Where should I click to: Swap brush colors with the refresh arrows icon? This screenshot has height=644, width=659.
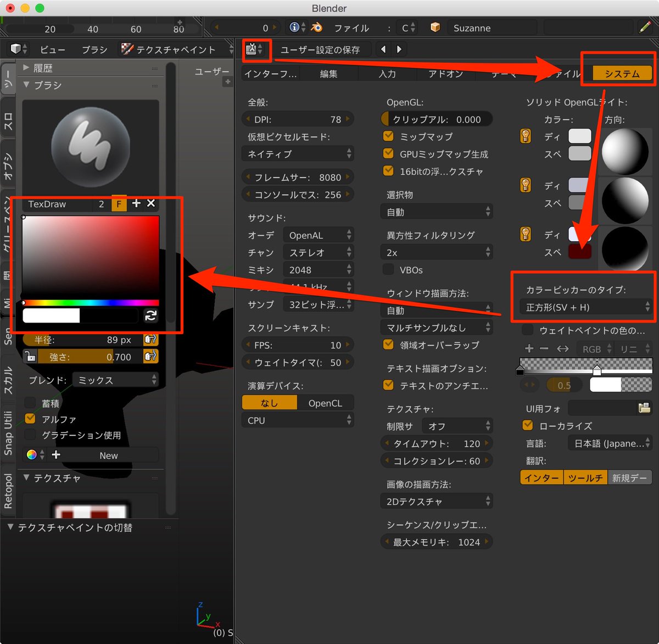click(150, 315)
